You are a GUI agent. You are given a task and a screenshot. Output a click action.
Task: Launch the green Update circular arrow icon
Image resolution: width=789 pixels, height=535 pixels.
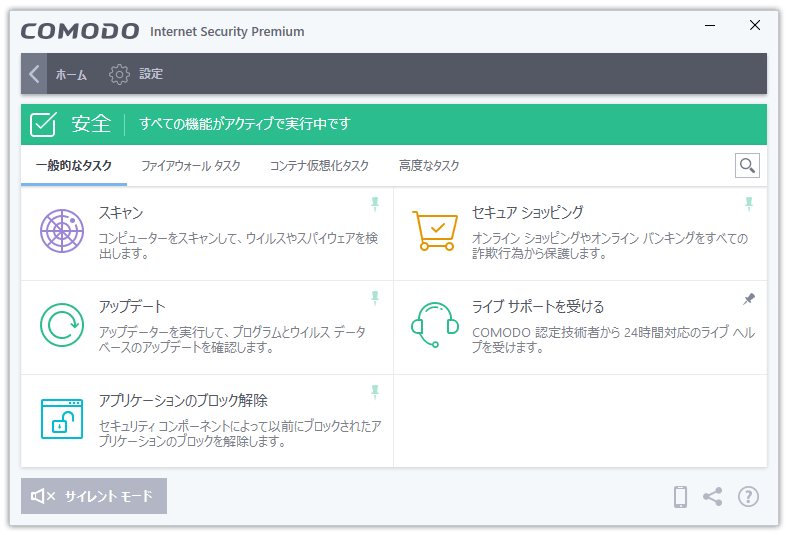[x=62, y=325]
